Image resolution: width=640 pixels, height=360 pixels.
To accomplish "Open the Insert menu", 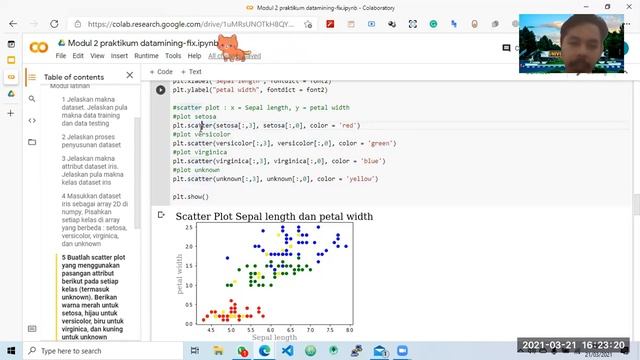I will click(x=119, y=56).
